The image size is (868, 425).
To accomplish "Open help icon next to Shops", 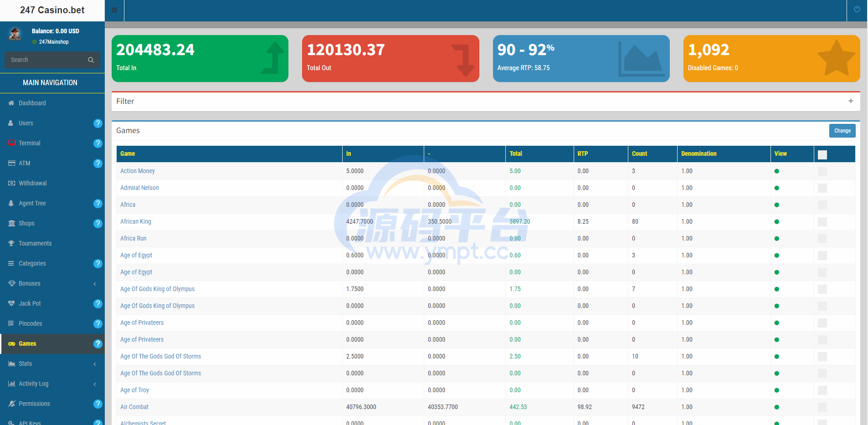I will (x=98, y=223).
